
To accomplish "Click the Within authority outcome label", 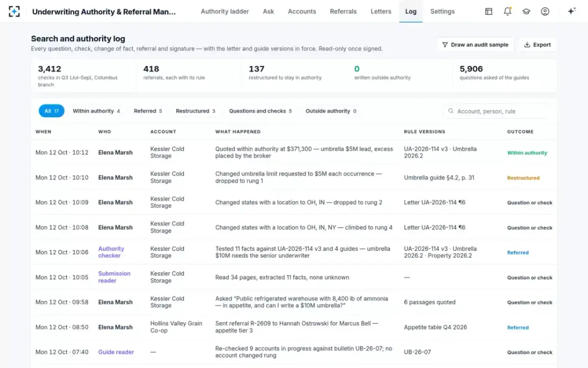I will coord(527,153).
